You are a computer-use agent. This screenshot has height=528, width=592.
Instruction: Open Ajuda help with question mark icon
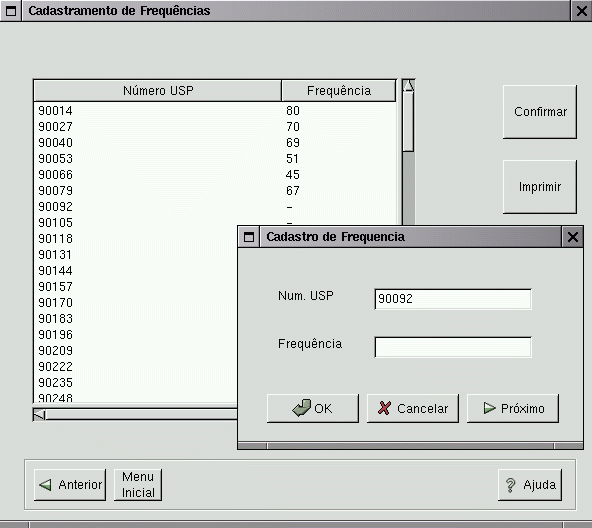[530, 485]
